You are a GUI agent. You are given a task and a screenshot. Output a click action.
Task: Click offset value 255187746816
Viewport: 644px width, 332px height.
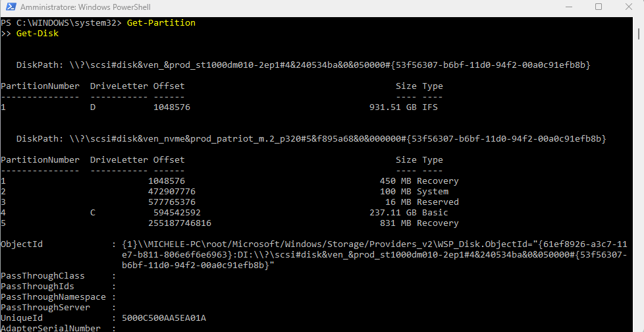point(180,223)
